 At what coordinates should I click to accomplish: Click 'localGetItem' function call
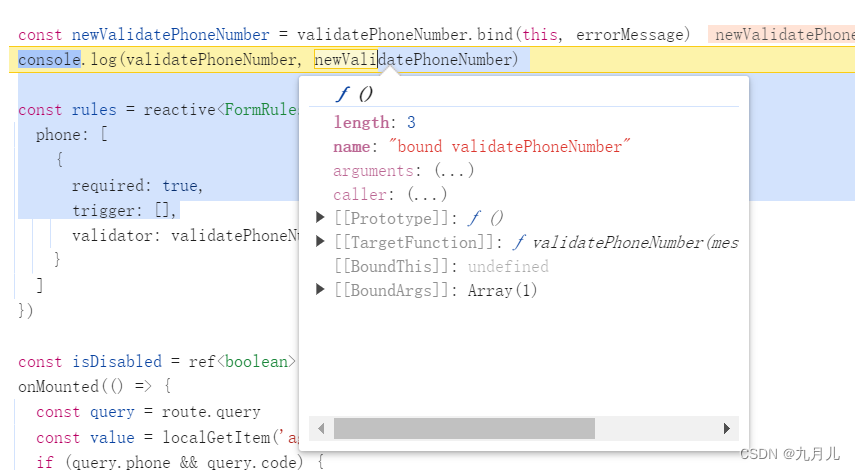(216, 437)
